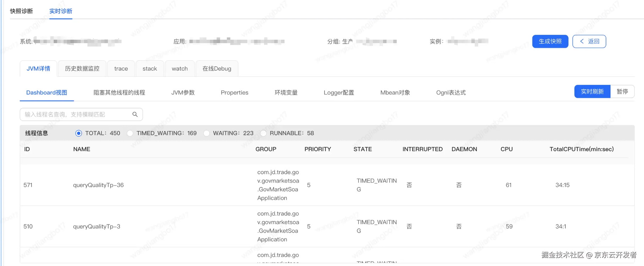Select the Mbean对象 sub-tab
644x266 pixels.
(395, 93)
